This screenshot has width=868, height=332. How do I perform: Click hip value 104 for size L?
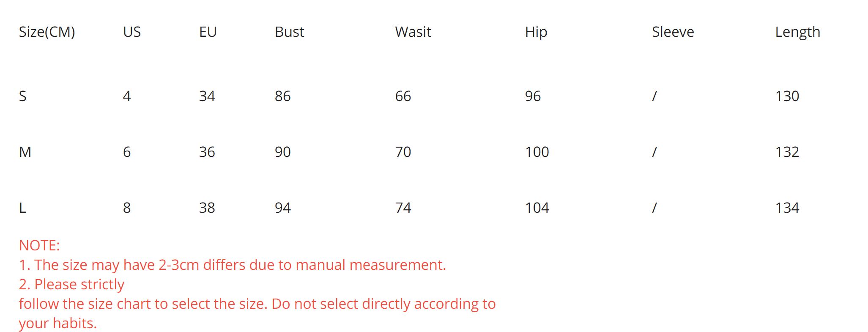click(537, 208)
